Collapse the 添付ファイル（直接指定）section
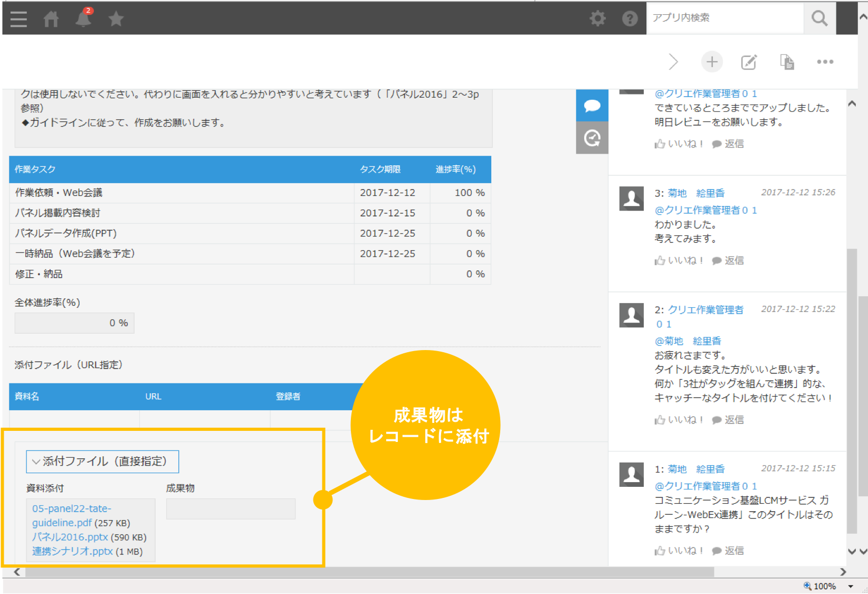Image resolution: width=868 pixels, height=594 pixels. [x=36, y=461]
